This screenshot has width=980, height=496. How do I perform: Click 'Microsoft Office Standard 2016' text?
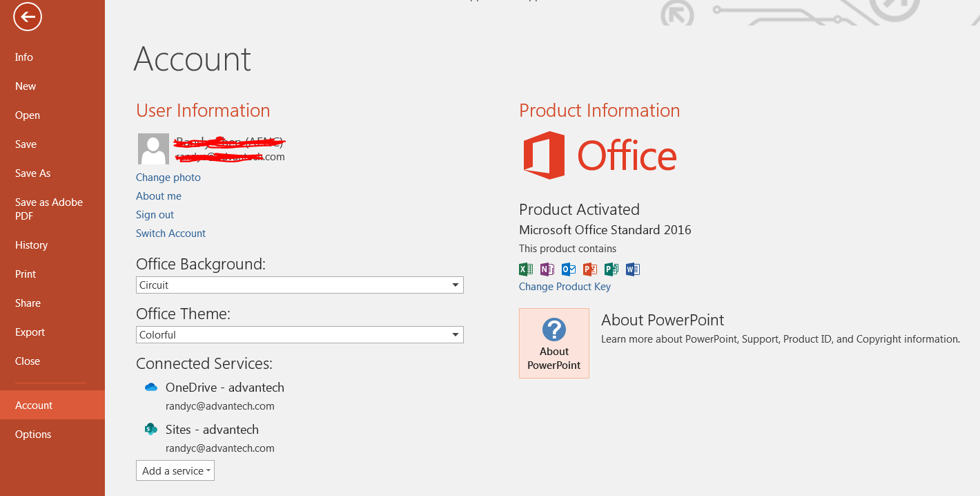(605, 230)
